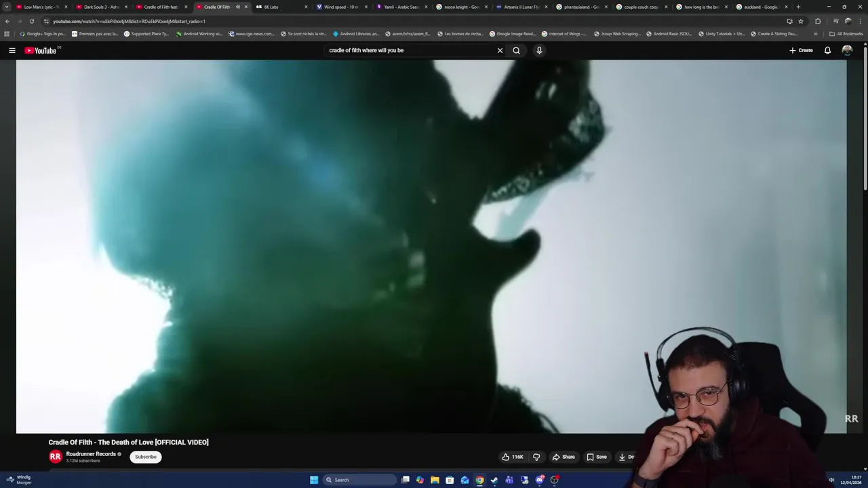Click the 3.12M subscribers text
This screenshot has width=868, height=488.
click(83, 461)
